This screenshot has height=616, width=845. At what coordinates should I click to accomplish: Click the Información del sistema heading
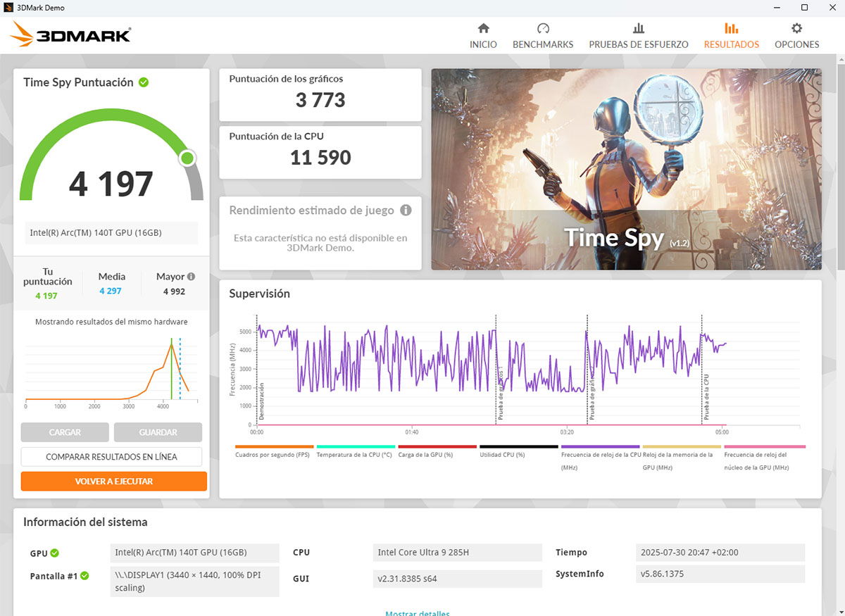point(85,522)
